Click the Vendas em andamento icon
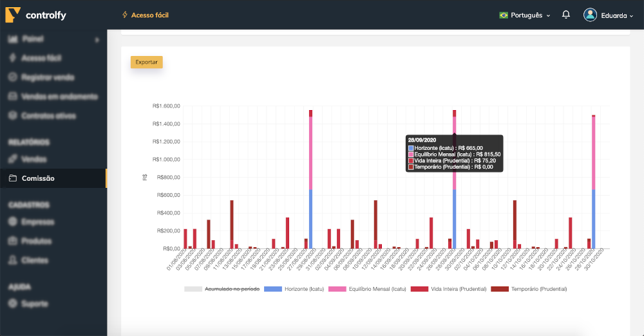Image resolution: width=644 pixels, height=336 pixels. (13, 97)
